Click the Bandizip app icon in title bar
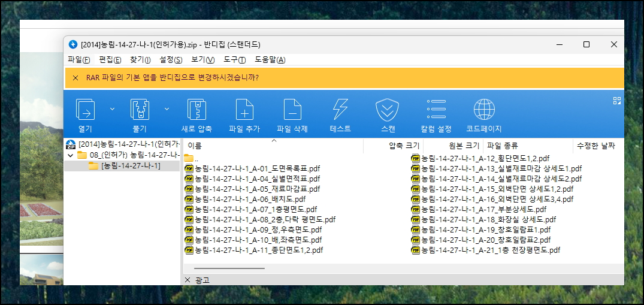 coord(73,44)
